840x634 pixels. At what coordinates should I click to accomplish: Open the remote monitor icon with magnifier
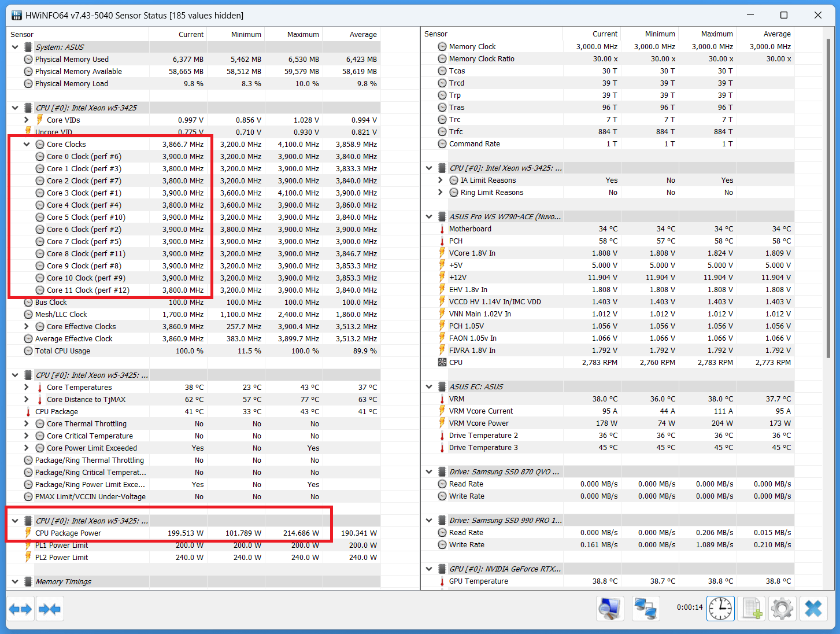(610, 609)
